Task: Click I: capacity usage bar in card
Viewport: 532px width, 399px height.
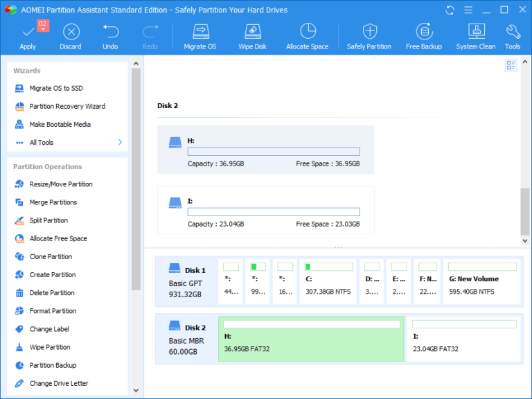Action: [274, 212]
